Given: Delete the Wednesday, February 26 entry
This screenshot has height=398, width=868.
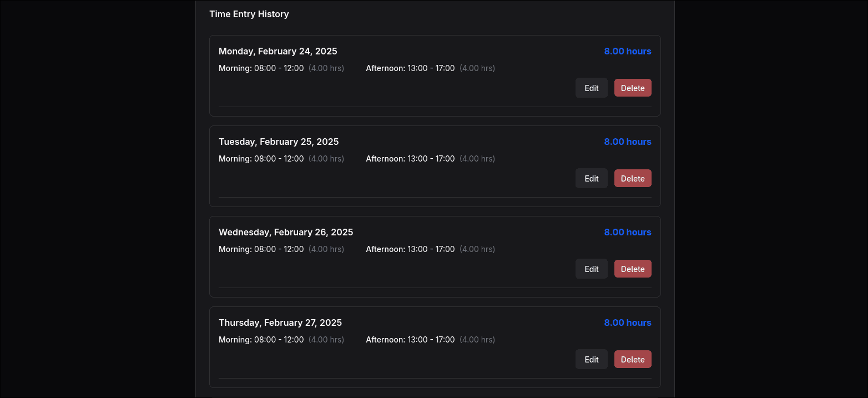Looking at the screenshot, I should 632,269.
